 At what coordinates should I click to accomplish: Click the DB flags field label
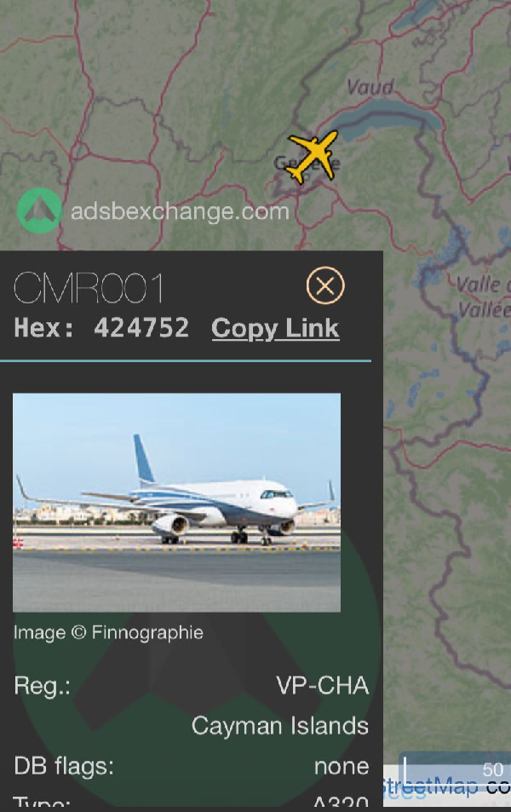pos(64,766)
